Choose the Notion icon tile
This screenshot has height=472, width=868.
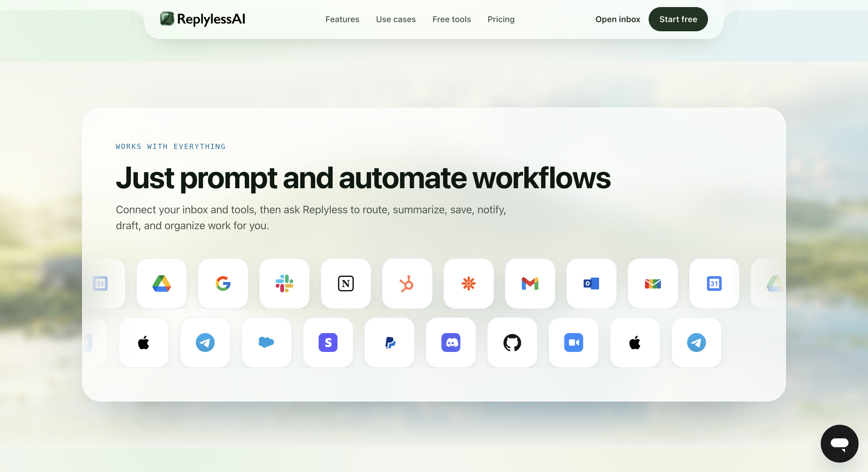(x=346, y=283)
